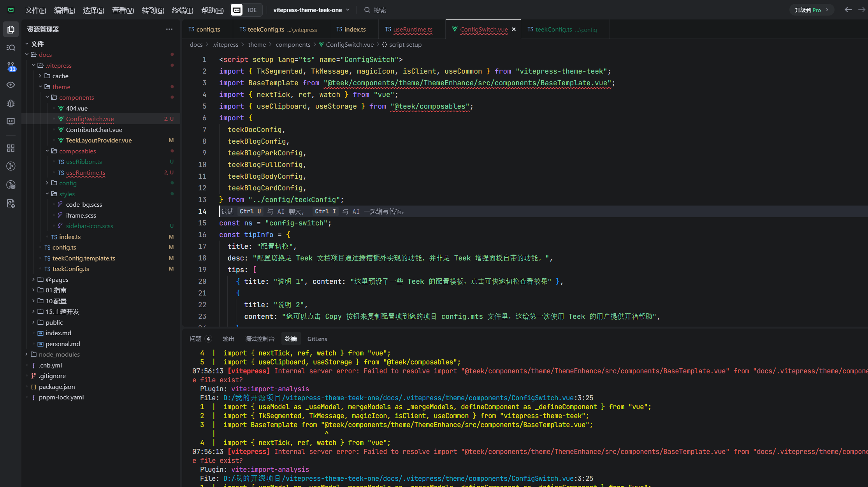Open the 终端 (Terminal) menu in menu bar

(183, 10)
